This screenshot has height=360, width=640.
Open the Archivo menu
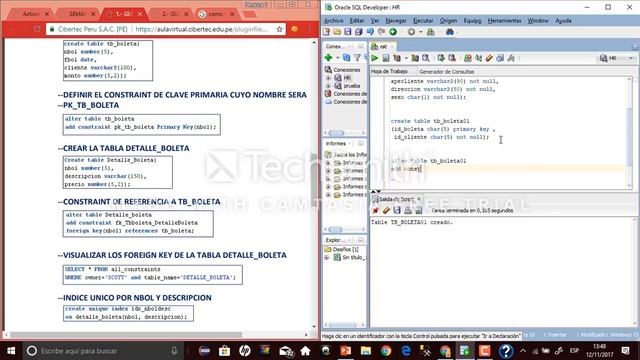pyautogui.click(x=333, y=20)
